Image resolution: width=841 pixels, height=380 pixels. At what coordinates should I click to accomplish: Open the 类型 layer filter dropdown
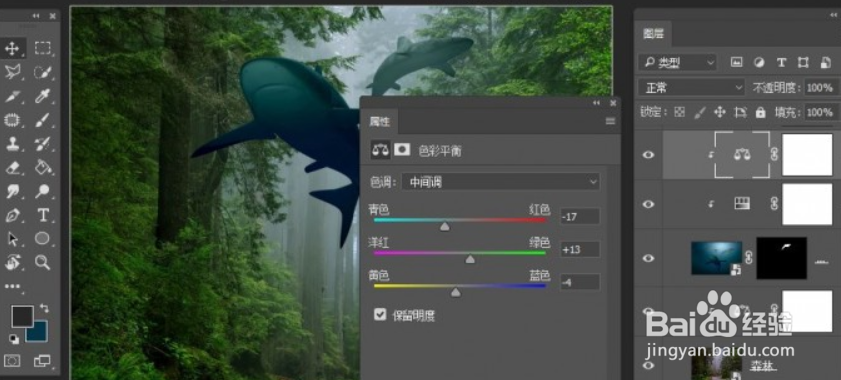(678, 63)
